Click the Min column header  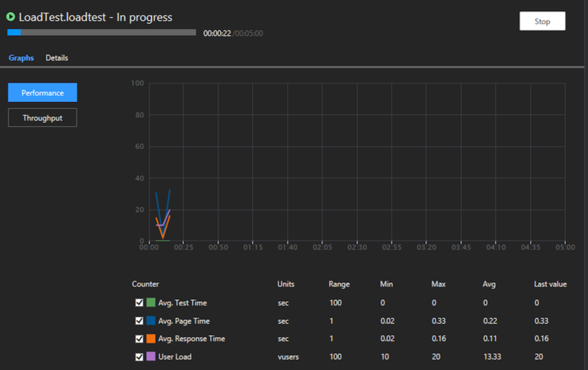click(x=386, y=284)
